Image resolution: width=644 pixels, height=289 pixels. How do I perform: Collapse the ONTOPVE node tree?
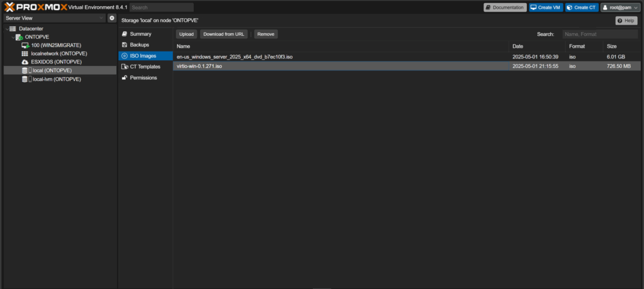(x=13, y=37)
